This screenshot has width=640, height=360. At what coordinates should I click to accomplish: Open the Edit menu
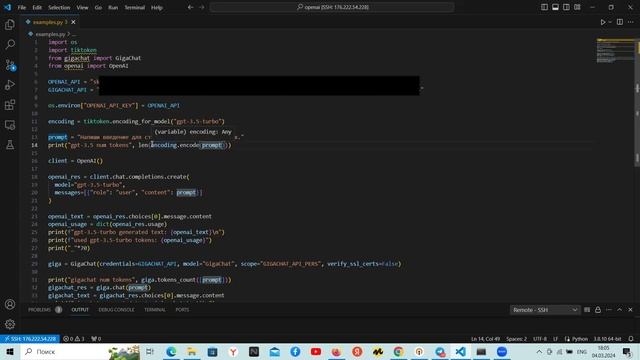[x=37, y=7]
